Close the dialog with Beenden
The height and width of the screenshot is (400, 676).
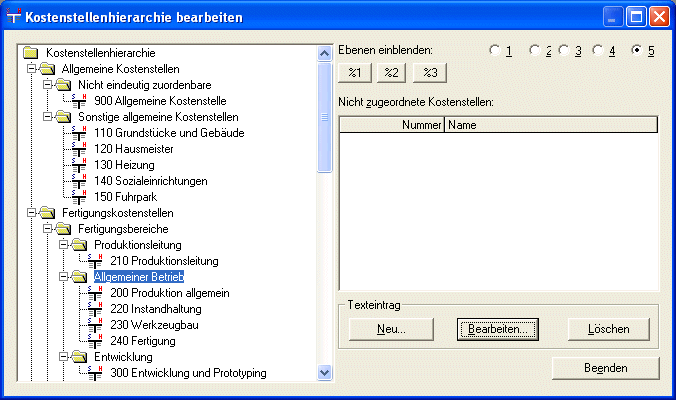(605, 368)
